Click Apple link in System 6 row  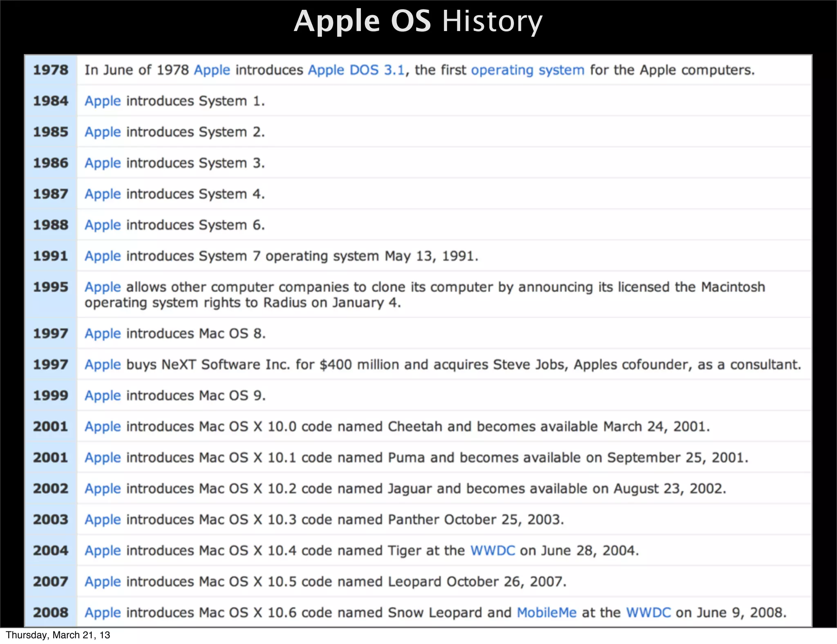pyautogui.click(x=103, y=226)
